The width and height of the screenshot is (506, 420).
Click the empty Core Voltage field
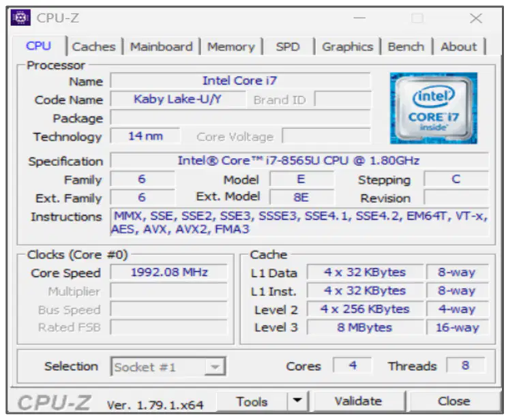tap(326, 136)
